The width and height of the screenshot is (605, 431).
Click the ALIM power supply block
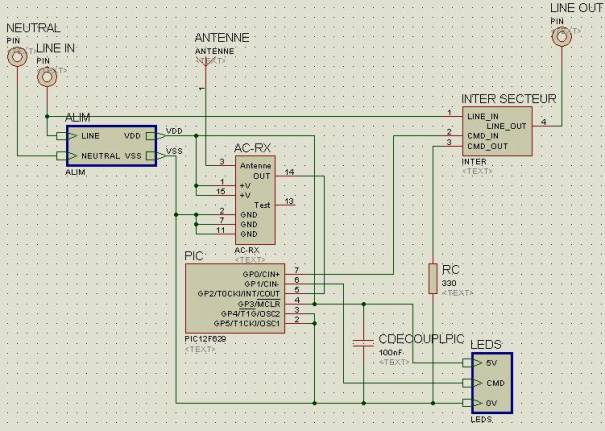point(112,146)
